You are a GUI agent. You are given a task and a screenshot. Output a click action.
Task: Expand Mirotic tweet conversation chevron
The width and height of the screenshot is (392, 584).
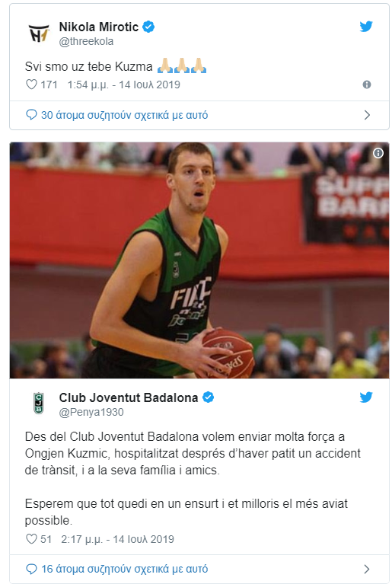coord(367,115)
